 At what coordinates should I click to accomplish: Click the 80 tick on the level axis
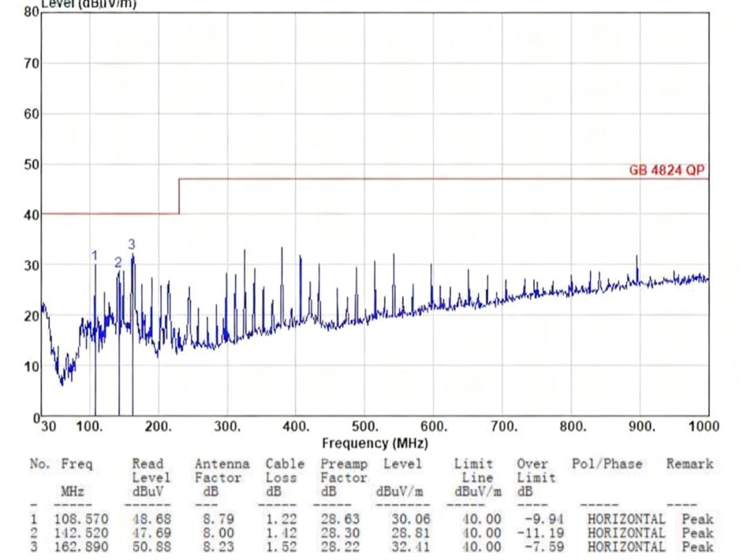[31, 12]
